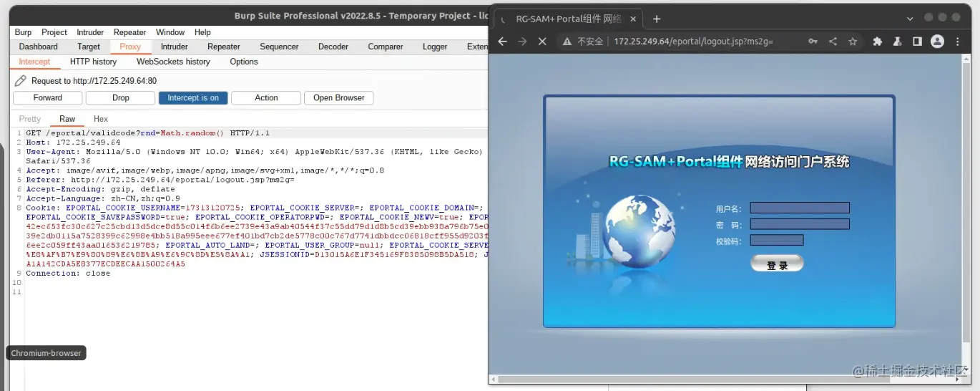The image size is (980, 391).
Task: Select the Proxy tab
Action: tap(130, 47)
